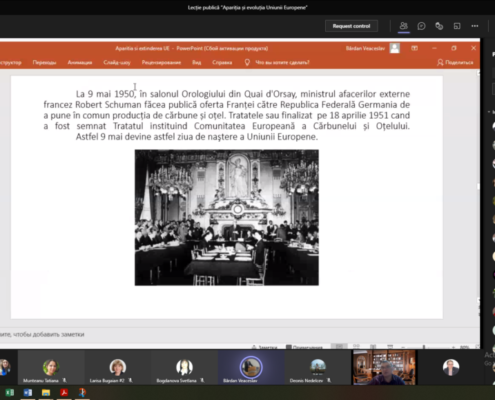Open Word from the taskbar

28,393
